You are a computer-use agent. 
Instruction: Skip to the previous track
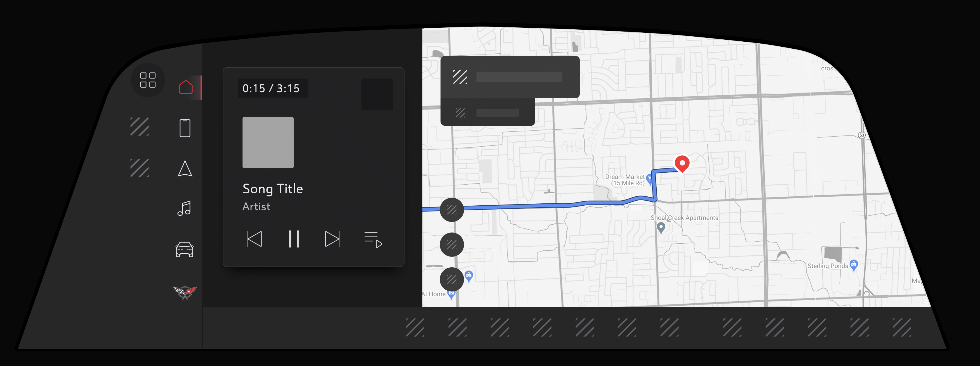point(255,239)
